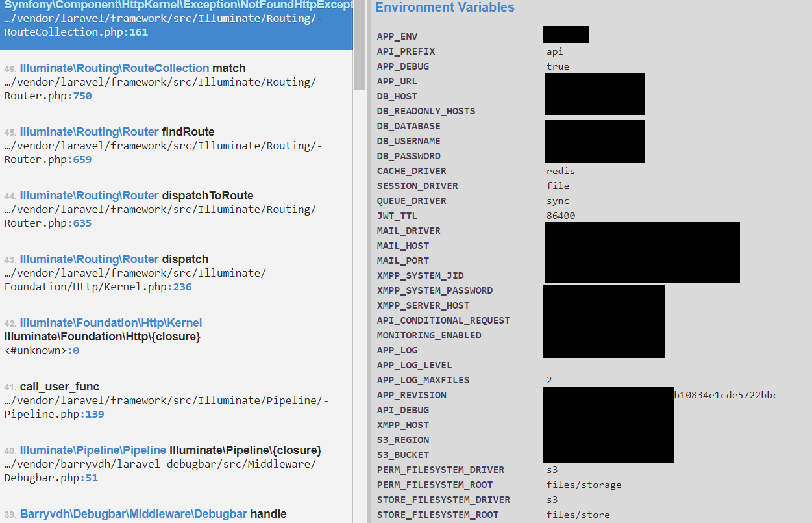Viewport: 812px width, 523px height.
Task: Select the STORE_FILESYSTEM_DRIVER variable name
Action: pyautogui.click(x=444, y=500)
